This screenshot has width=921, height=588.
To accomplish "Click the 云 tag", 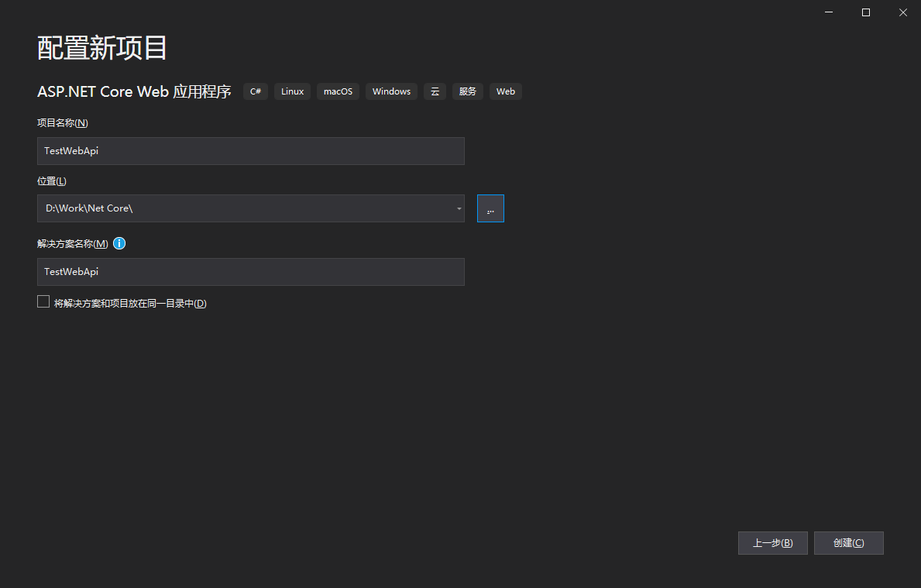I will point(435,91).
